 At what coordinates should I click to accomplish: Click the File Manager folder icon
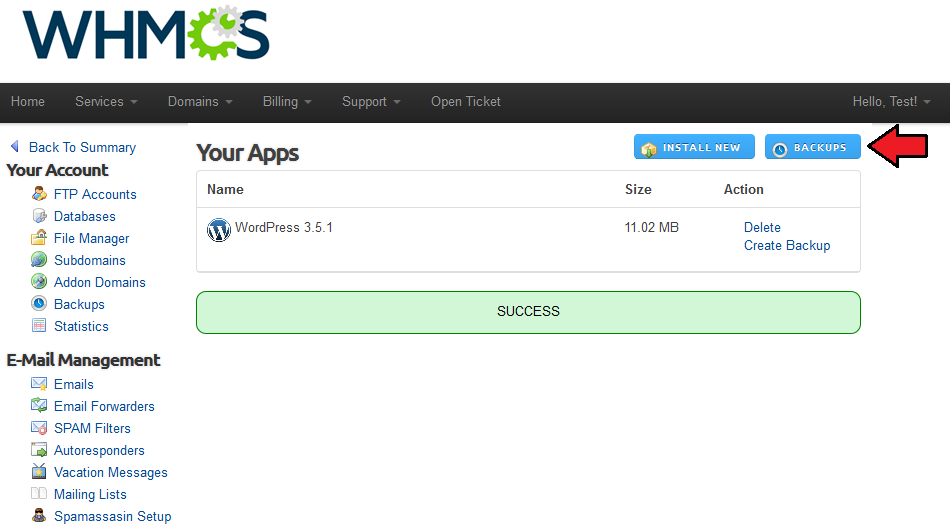tap(39, 238)
